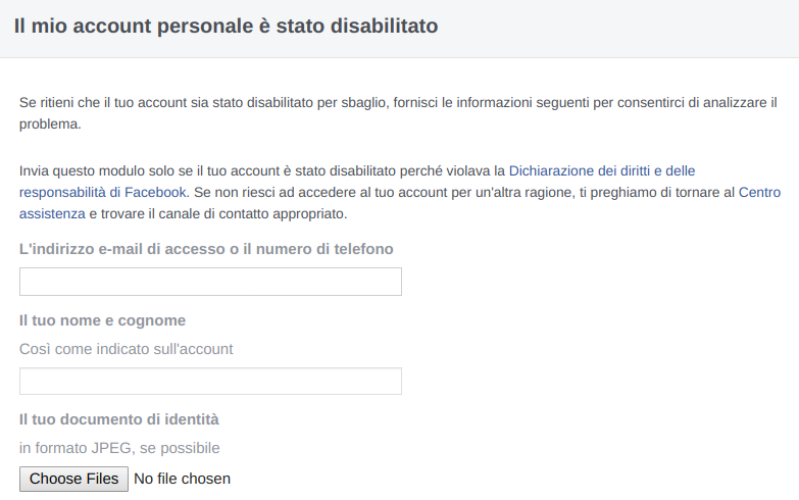Click the paragraph starting Se ritieni che
Image resolution: width=799 pixels, height=500 pixels.
398,113
